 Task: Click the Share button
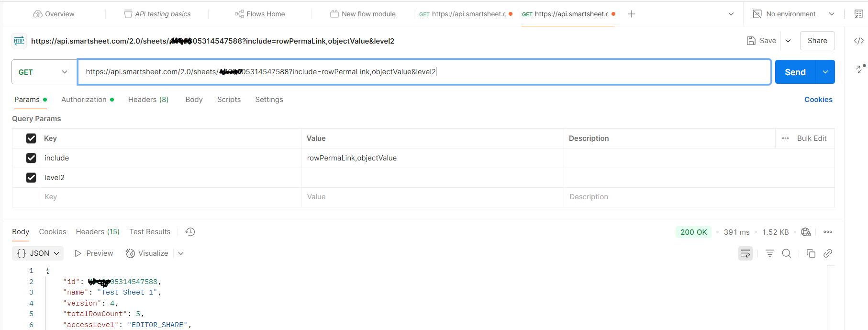click(x=817, y=41)
